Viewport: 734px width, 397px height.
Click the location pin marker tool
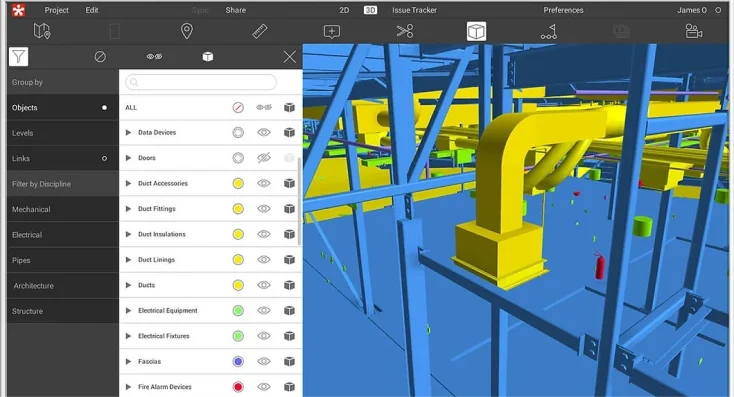coord(187,31)
